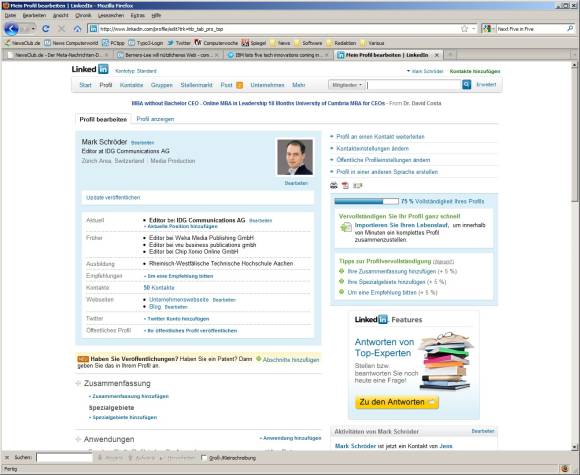Click into the LinkedIn search input field

(414, 85)
